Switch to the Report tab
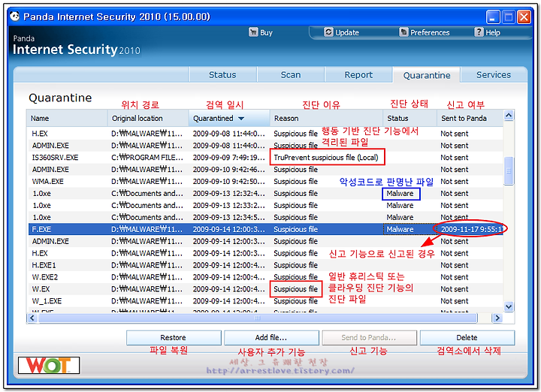Image resolution: width=541 pixels, height=392 pixels. [x=358, y=75]
